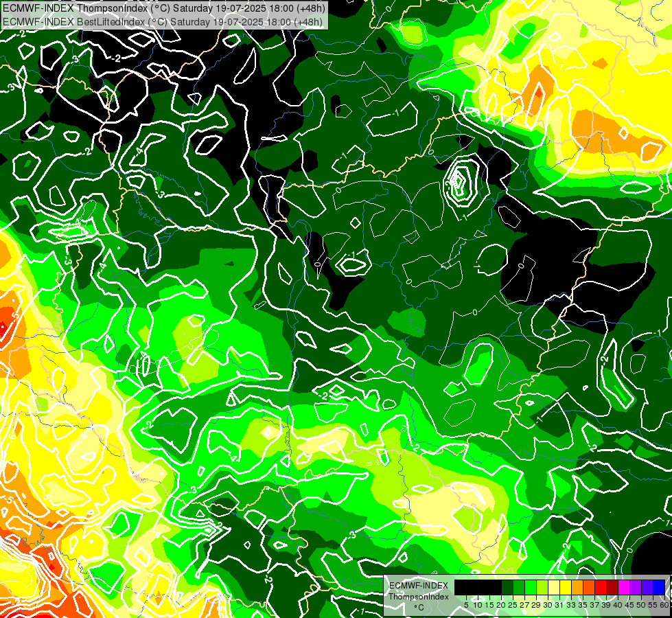This screenshot has height=618, width=672.
Task: Click the legend tick value 20
Action: (502, 605)
